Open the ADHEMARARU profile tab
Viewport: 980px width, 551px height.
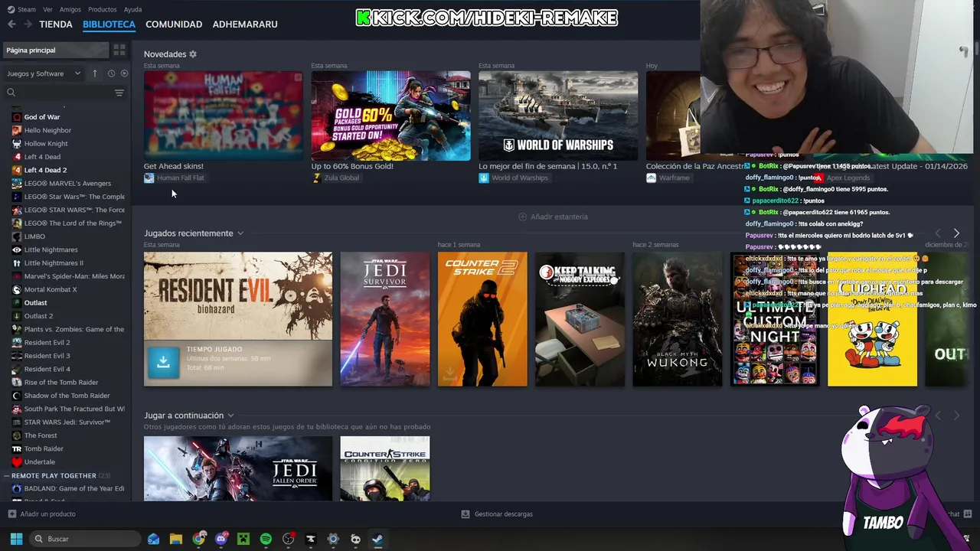click(245, 24)
